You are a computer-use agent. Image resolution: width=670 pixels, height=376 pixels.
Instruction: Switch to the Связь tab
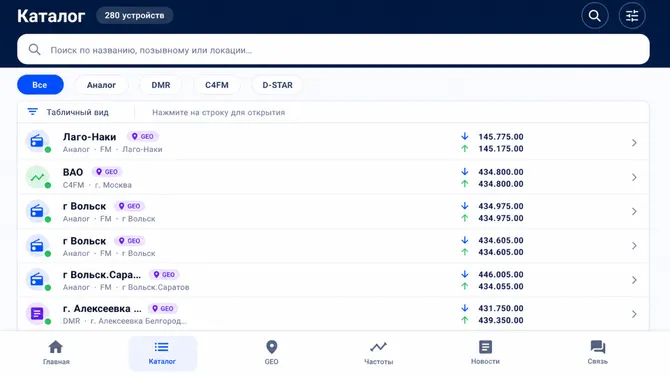[597, 353]
